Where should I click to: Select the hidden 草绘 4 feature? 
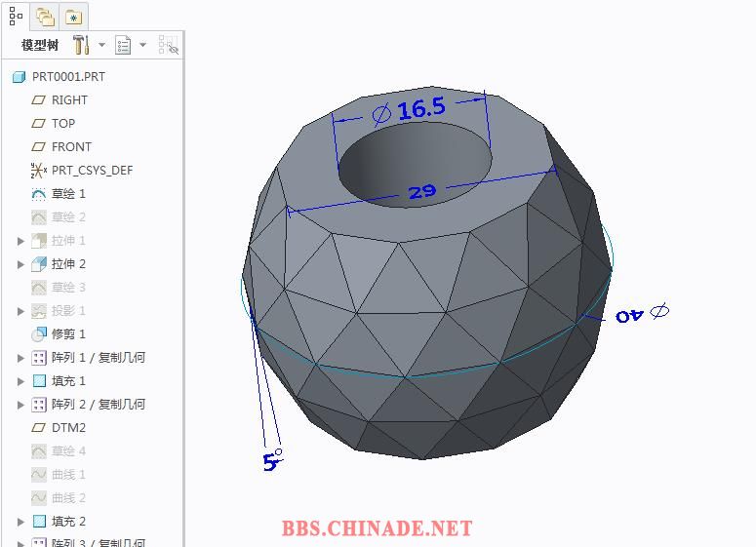(x=68, y=451)
